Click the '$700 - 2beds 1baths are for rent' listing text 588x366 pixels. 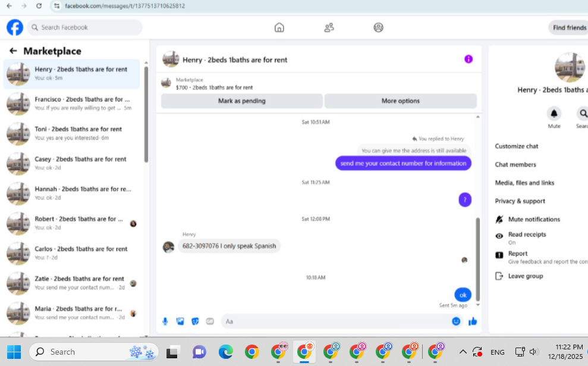[x=214, y=87]
